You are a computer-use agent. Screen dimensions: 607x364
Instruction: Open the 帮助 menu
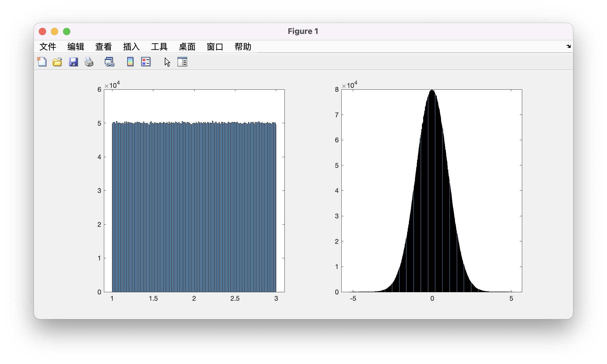point(243,47)
